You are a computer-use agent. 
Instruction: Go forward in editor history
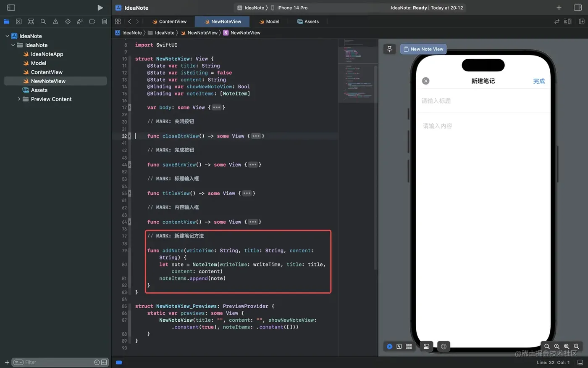coord(137,21)
